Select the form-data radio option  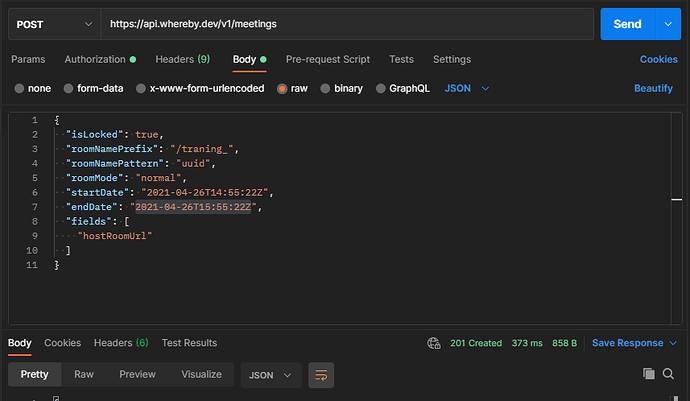69,88
